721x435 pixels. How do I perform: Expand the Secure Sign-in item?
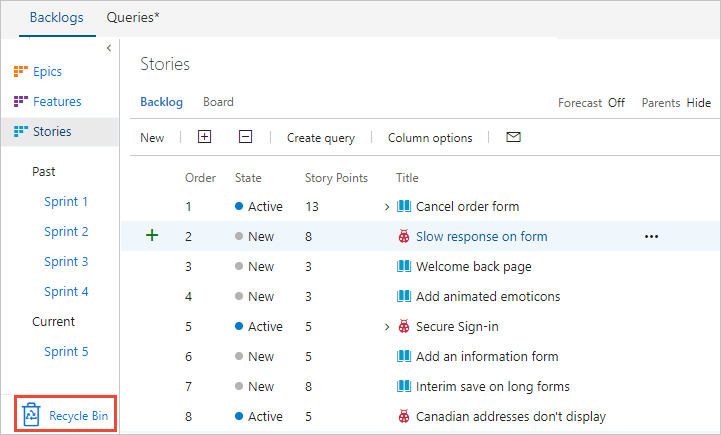pos(387,327)
